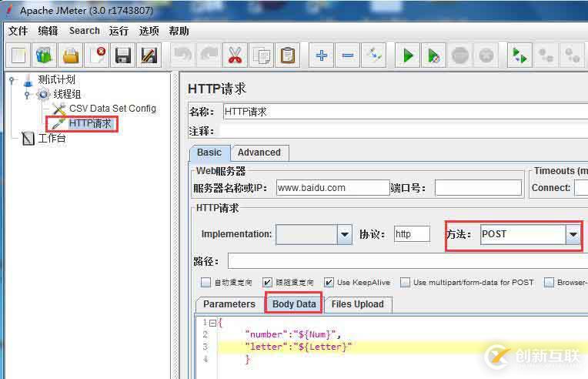This screenshot has width=588, height=379.
Task: Select 测试计划 in the tree
Action: tap(56, 79)
